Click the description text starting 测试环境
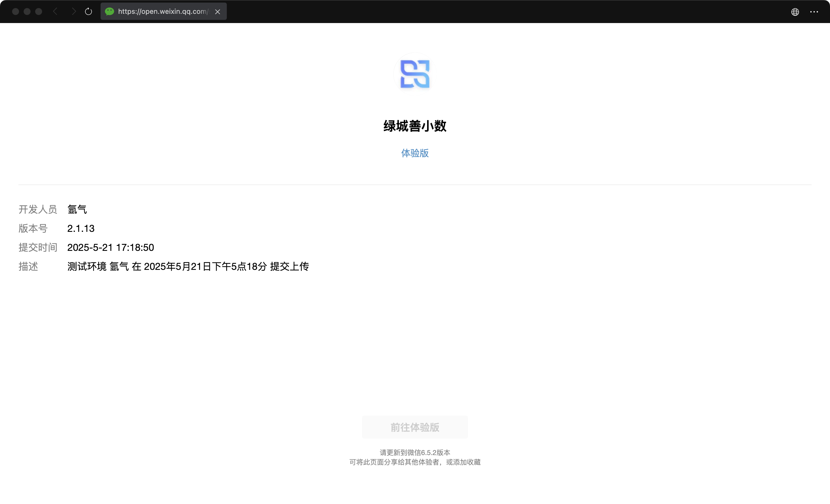 (188, 266)
